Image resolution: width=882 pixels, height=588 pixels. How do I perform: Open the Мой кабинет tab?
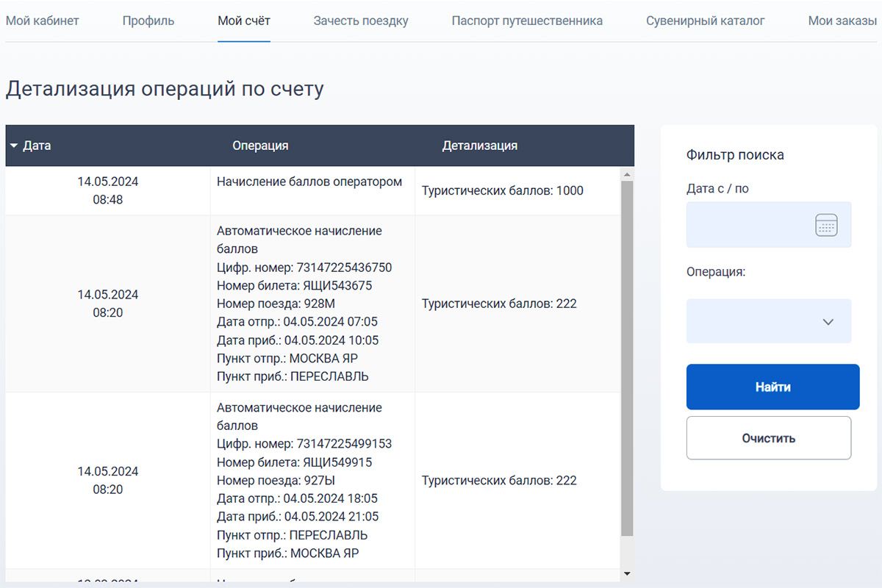[42, 21]
